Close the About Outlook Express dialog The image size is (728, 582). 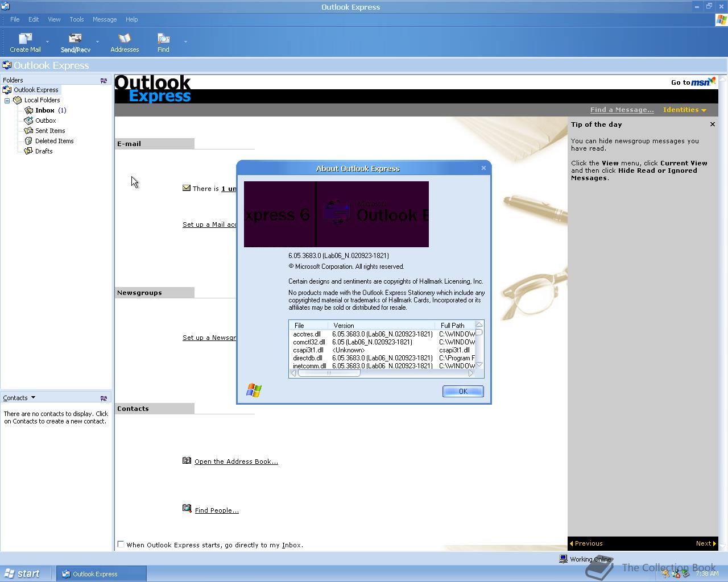pos(483,168)
